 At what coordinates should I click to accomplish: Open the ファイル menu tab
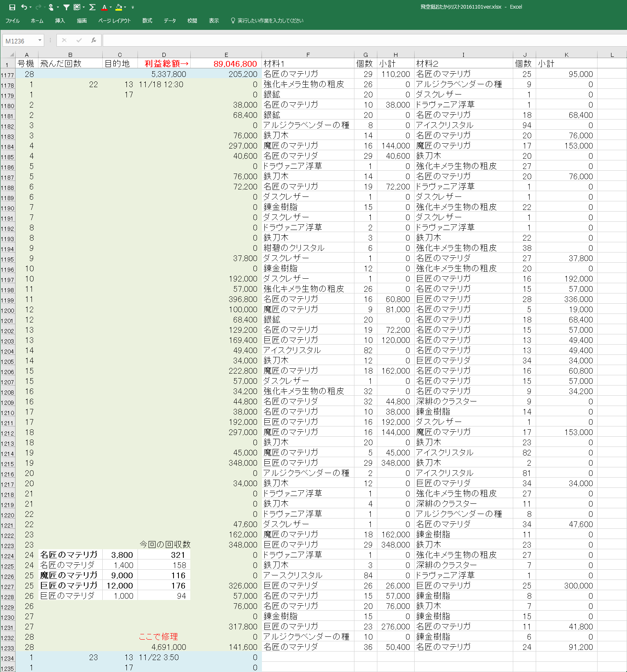click(x=12, y=21)
